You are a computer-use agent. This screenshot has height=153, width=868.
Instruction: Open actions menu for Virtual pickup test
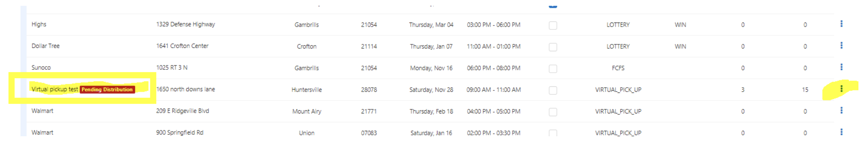[x=841, y=89]
